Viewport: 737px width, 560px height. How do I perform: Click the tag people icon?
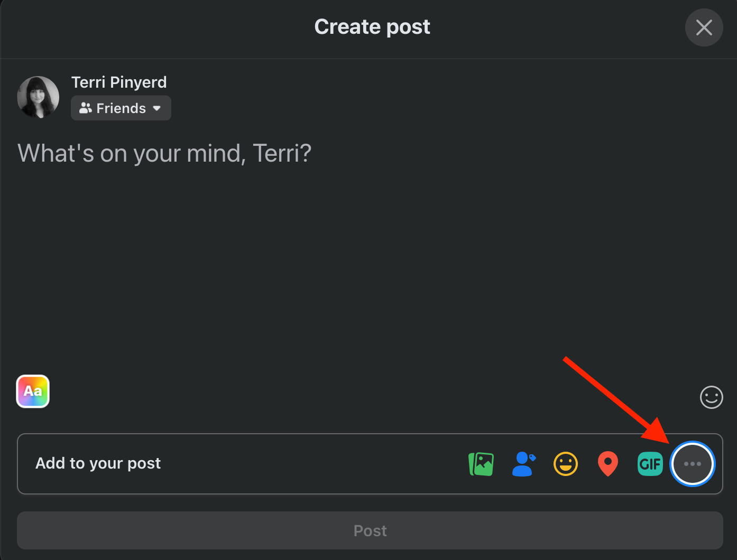523,464
